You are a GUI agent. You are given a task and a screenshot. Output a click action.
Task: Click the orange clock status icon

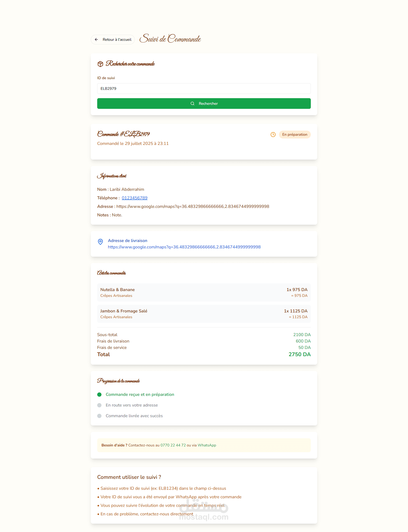click(273, 135)
